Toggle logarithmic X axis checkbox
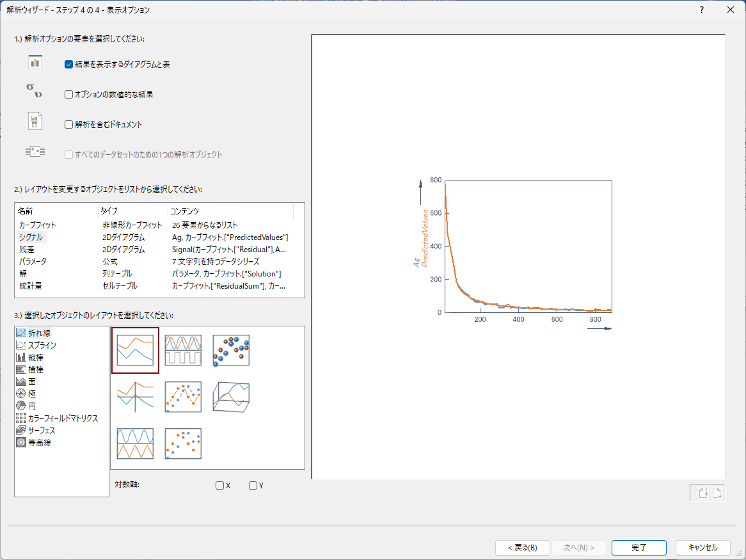This screenshot has width=746, height=560. click(x=220, y=485)
